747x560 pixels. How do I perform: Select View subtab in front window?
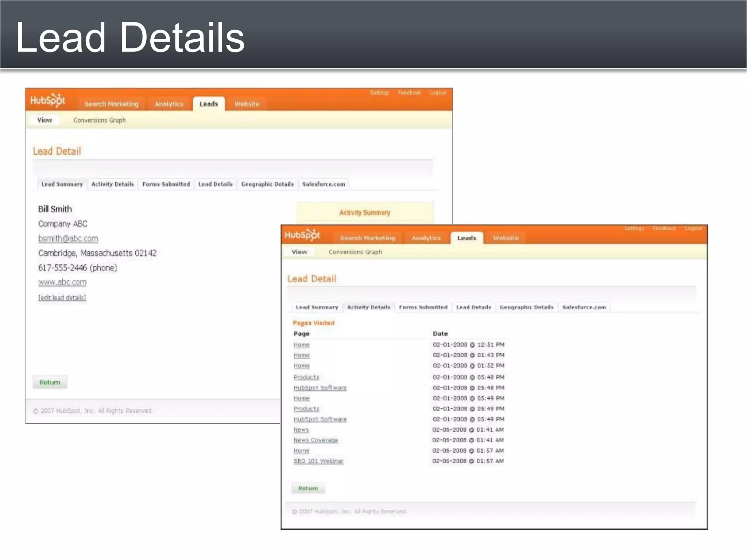[299, 252]
